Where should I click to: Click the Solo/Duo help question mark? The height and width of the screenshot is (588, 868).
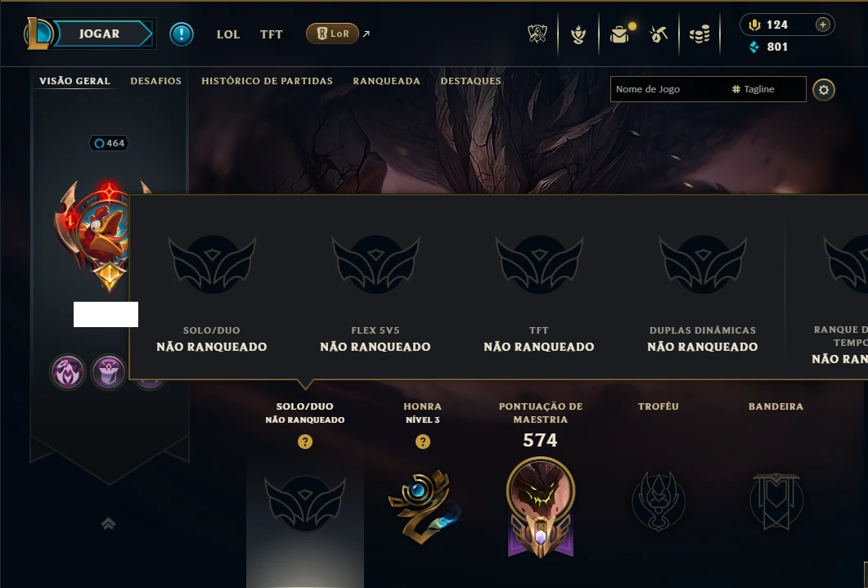305,442
